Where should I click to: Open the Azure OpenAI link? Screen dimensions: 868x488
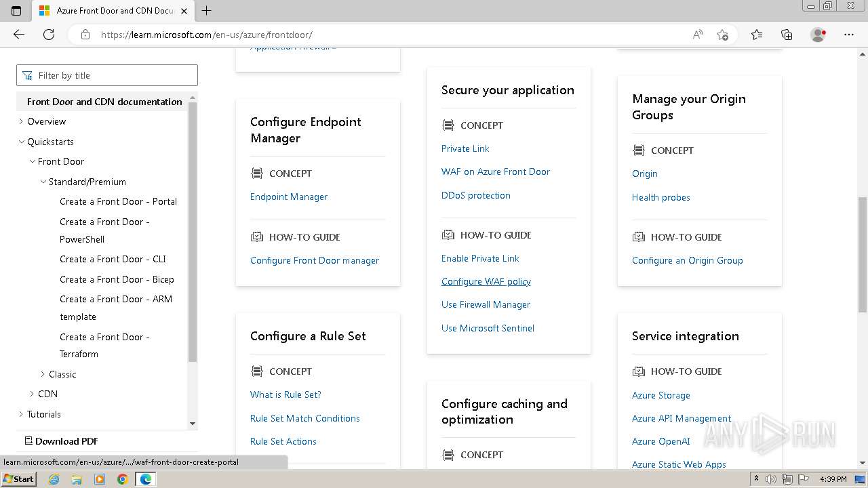point(661,441)
